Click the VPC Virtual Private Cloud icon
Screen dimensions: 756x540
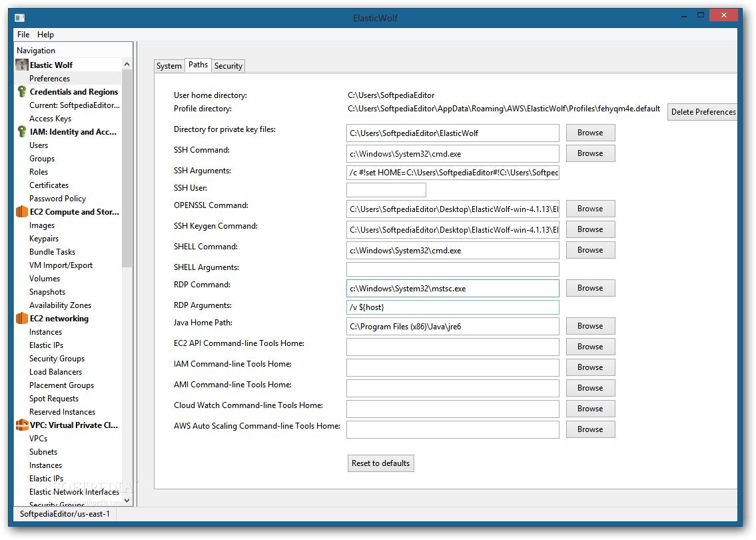coord(22,425)
